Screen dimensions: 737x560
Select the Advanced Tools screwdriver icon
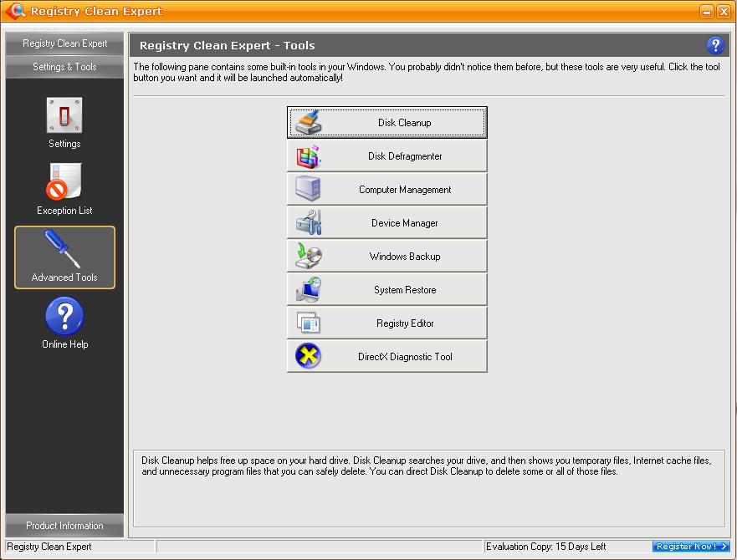pos(63,248)
